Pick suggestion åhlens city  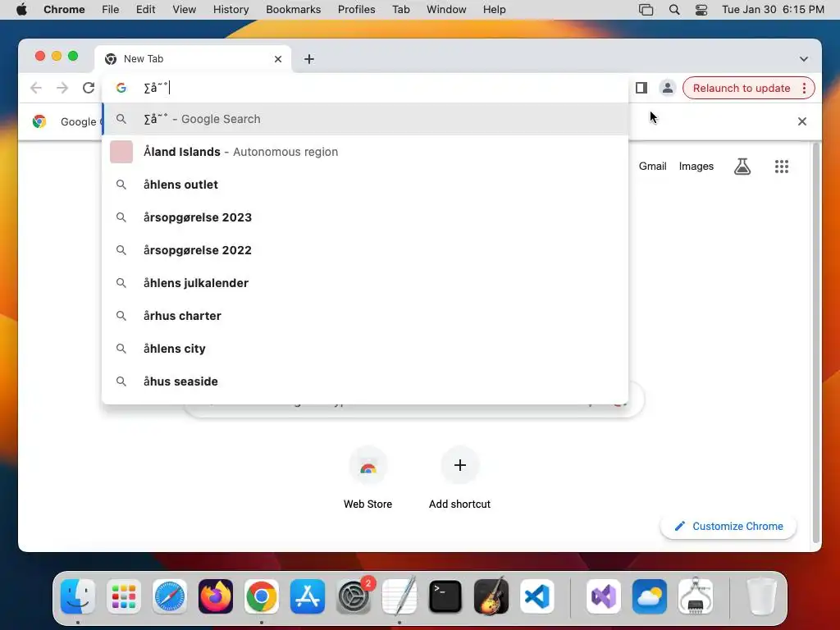(x=365, y=349)
